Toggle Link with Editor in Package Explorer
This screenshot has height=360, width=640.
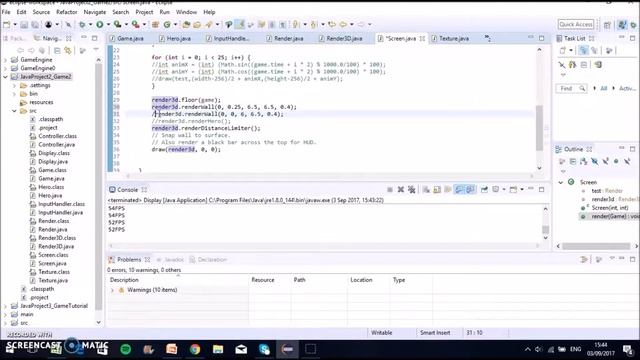[68, 51]
